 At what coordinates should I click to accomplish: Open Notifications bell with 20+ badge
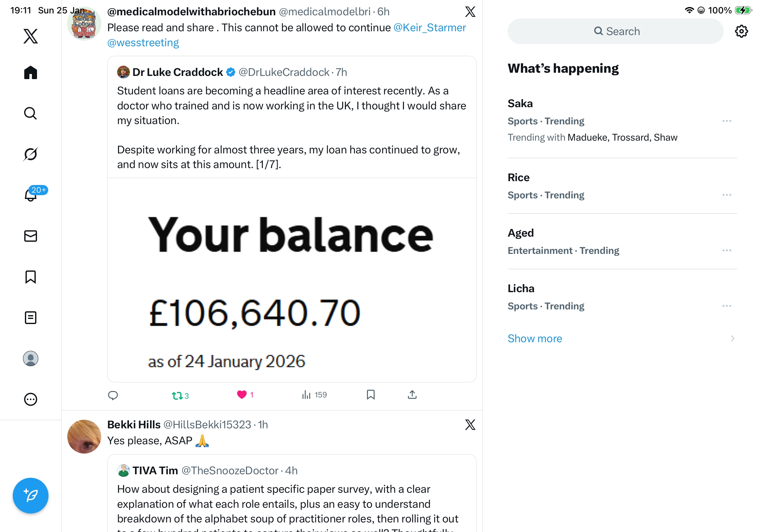point(31,195)
